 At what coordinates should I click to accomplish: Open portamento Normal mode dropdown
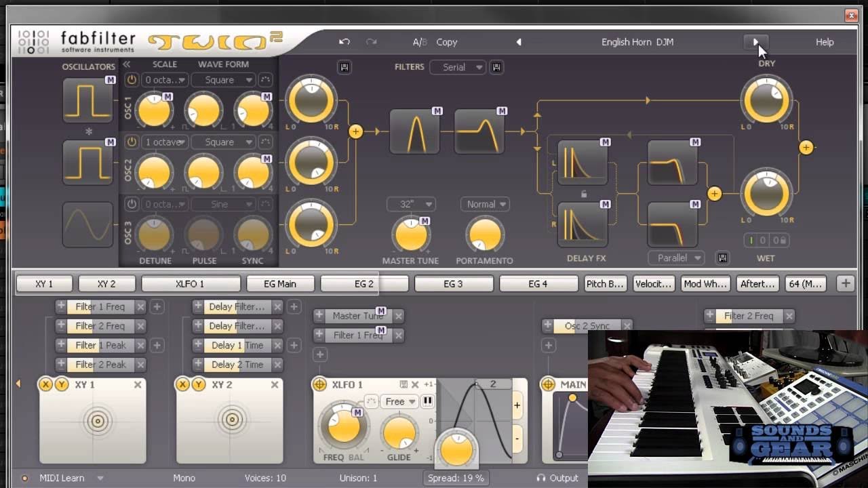(x=485, y=204)
